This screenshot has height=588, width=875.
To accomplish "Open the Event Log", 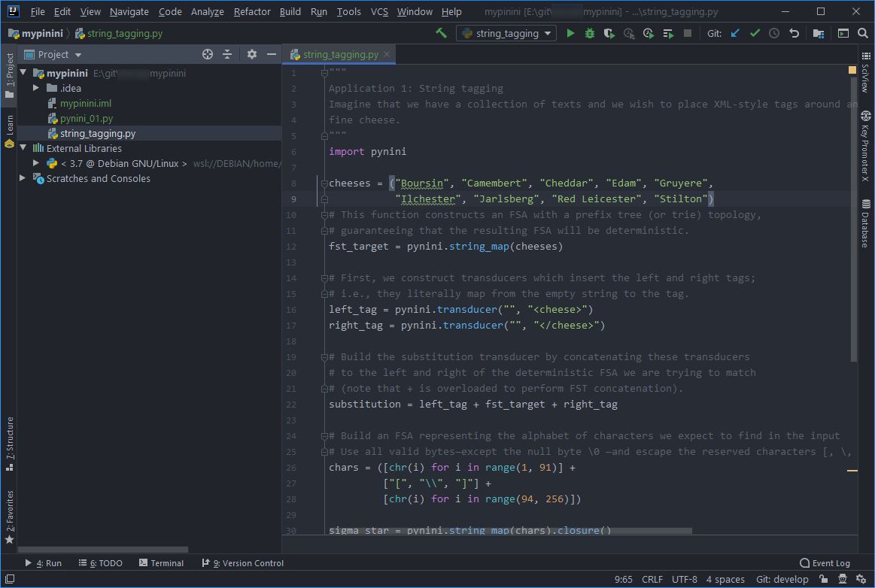I will point(825,563).
